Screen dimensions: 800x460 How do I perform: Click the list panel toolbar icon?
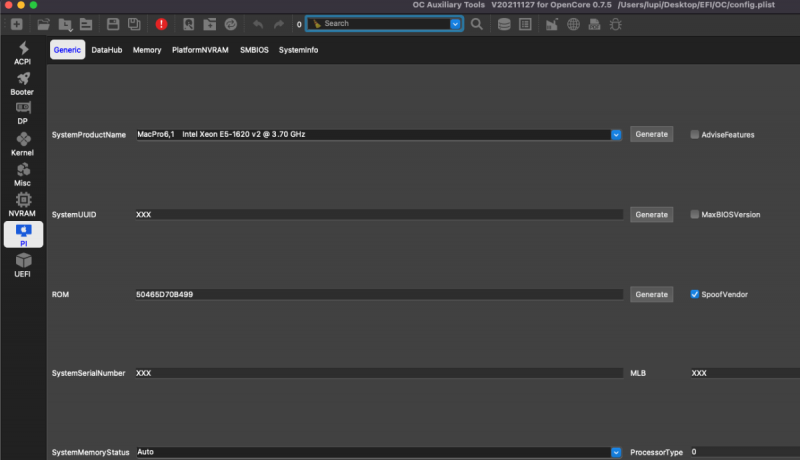[x=525, y=24]
